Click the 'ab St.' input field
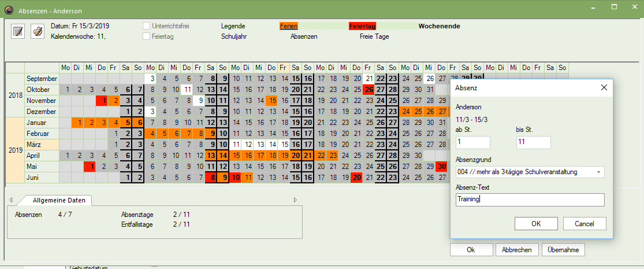This screenshot has height=269, width=644. 472,142
